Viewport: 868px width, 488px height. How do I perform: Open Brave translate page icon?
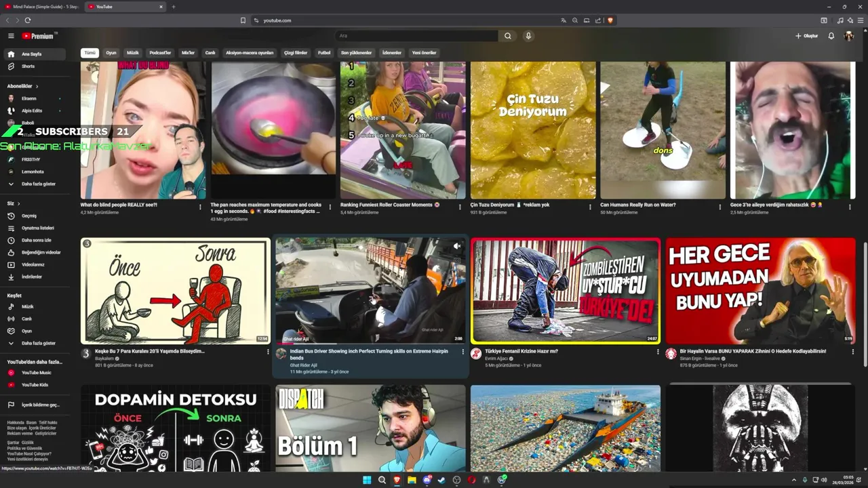point(563,20)
